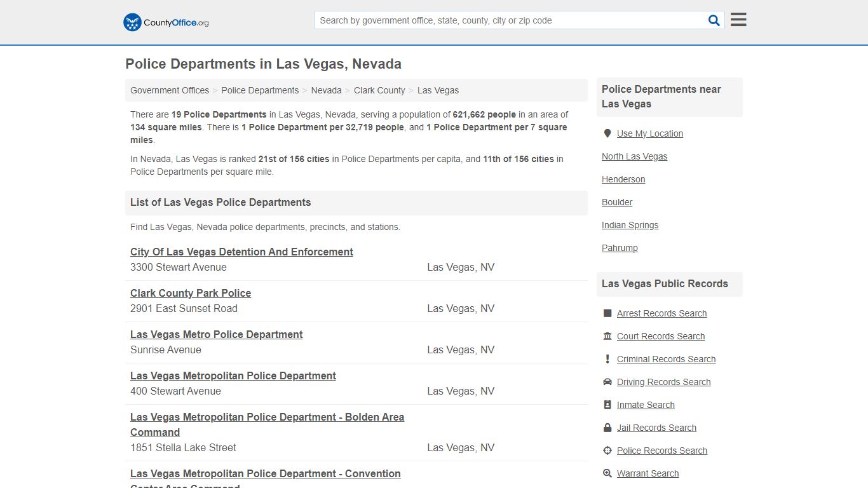
Task: Click address 400 Stewart Avenue
Action: pyautogui.click(x=175, y=391)
